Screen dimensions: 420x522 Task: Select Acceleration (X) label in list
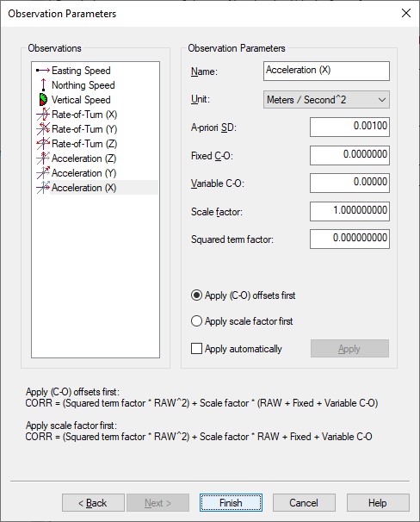tap(83, 188)
